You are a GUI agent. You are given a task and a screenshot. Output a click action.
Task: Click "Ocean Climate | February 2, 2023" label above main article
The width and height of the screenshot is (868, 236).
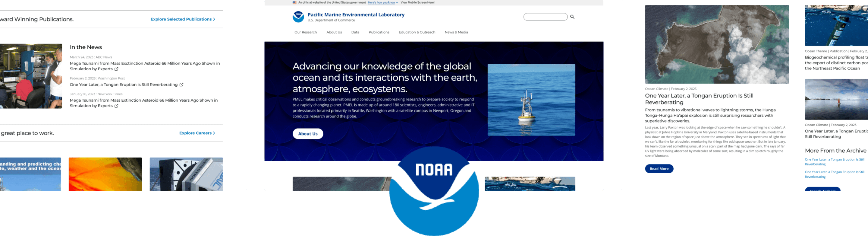[671, 89]
